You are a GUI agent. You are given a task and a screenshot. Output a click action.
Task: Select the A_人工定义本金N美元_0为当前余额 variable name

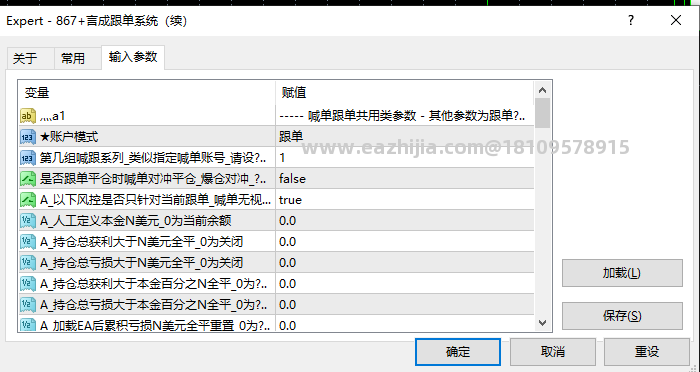[x=136, y=221]
